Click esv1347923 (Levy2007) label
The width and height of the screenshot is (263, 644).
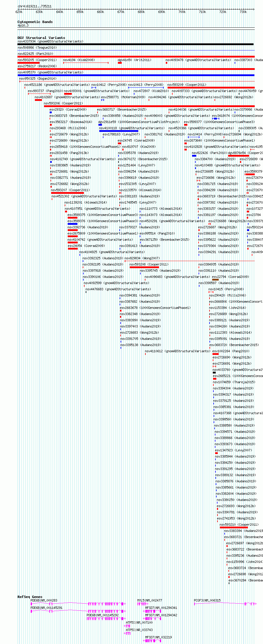pyautogui.click(x=234, y=450)
